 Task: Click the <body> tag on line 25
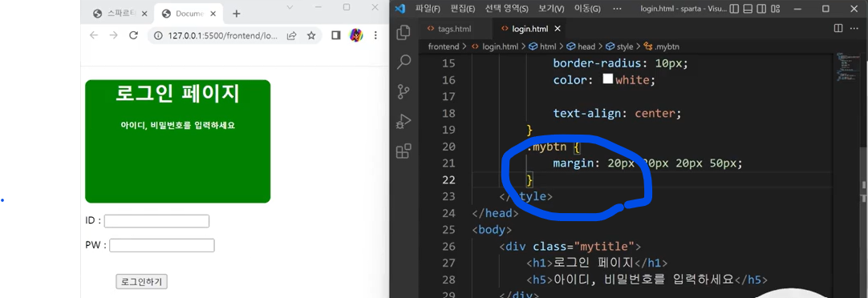pos(492,229)
